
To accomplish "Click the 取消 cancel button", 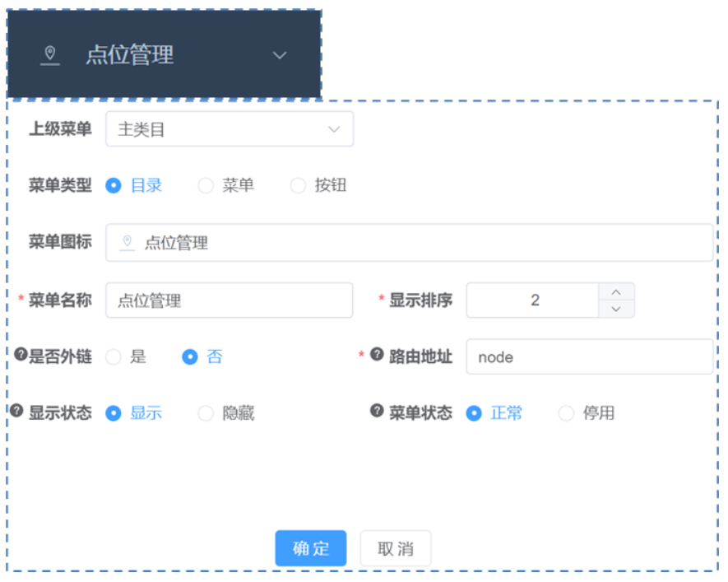I will pos(396,548).
